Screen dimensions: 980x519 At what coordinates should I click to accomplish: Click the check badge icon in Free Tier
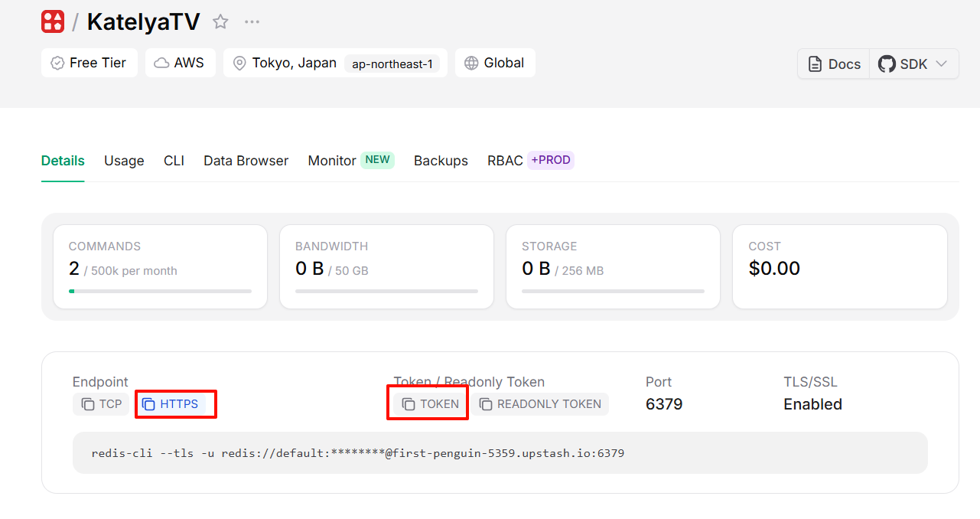(57, 64)
